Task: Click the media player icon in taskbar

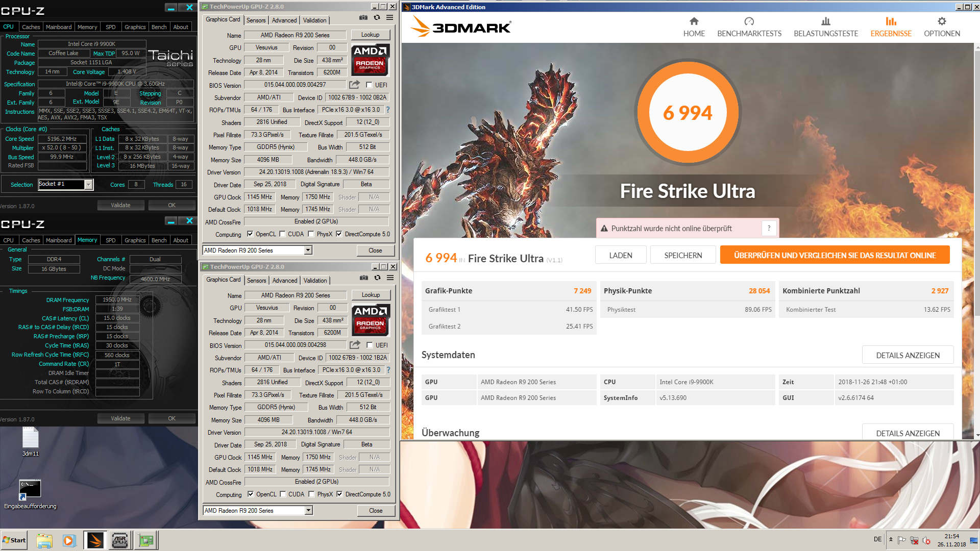Action: coord(69,540)
